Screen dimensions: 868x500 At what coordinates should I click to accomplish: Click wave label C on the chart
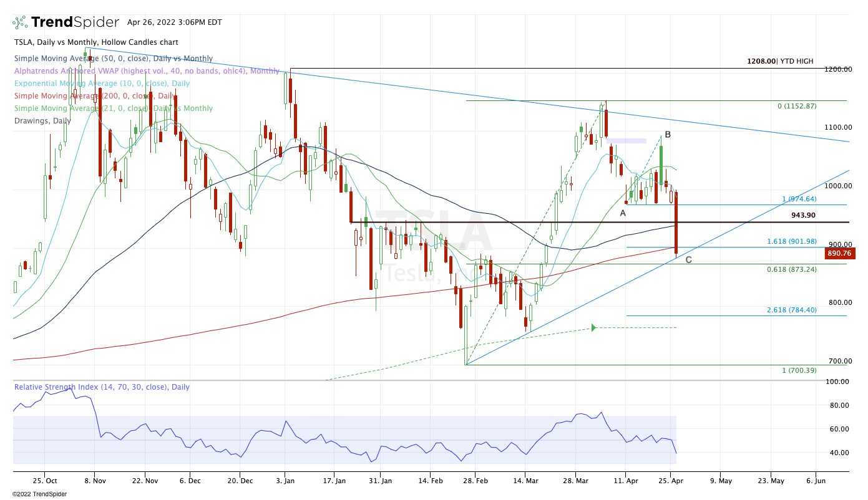pos(689,260)
